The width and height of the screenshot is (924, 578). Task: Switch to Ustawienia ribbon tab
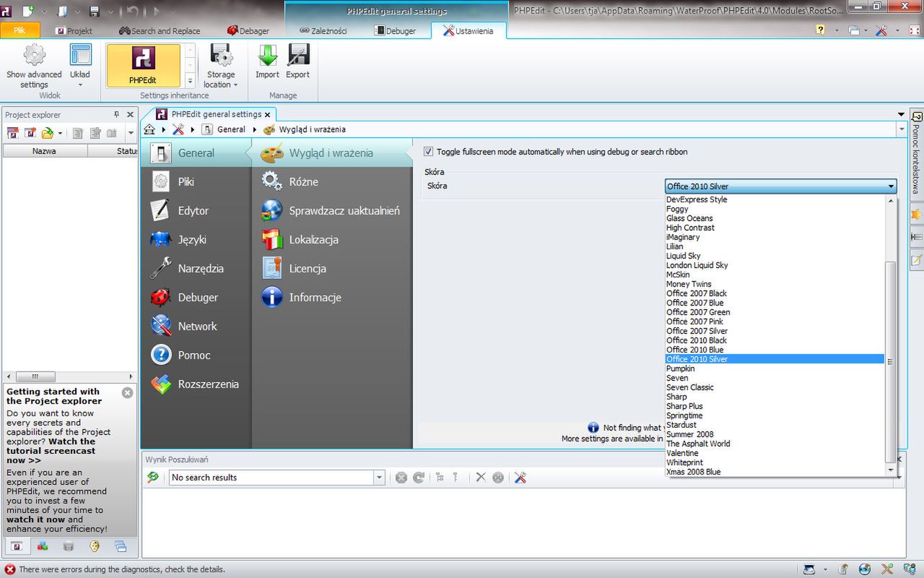[x=468, y=31]
